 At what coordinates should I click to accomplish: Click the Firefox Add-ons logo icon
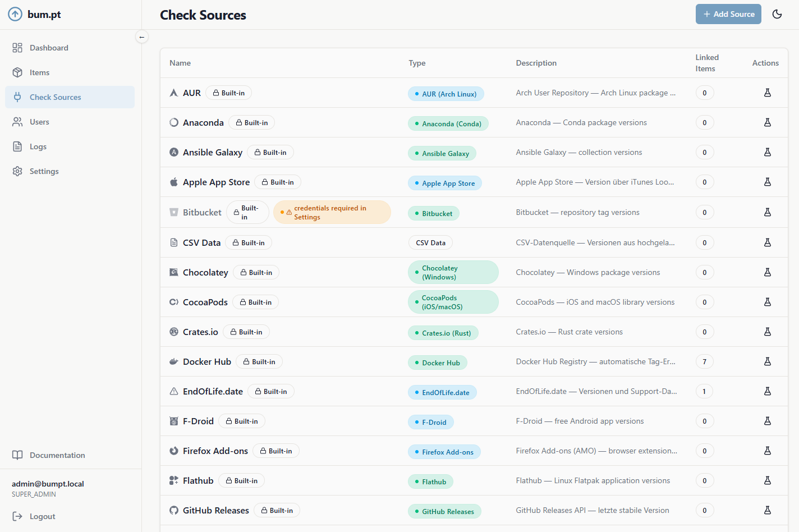(174, 451)
